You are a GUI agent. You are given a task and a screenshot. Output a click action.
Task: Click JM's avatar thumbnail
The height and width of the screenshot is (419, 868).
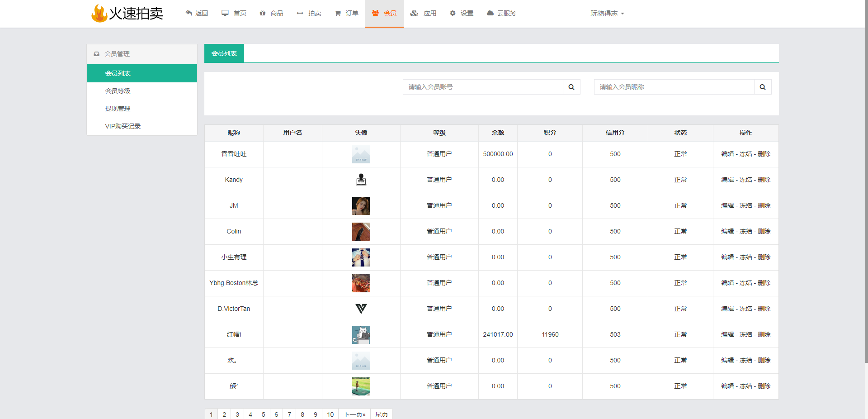(x=361, y=206)
